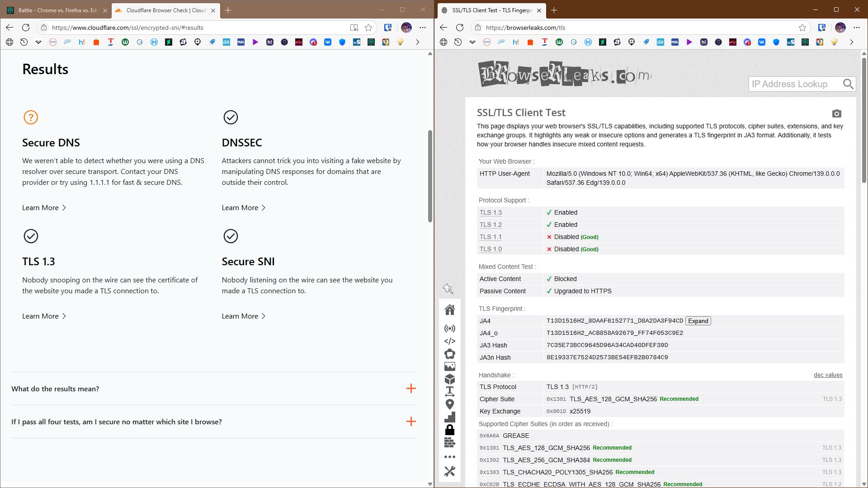Click the read aloud icon in Cloudflare address bar
This screenshot has height=488, width=868.
[x=354, y=28]
